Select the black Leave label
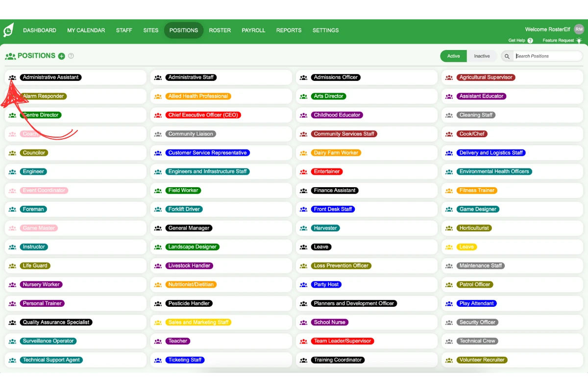The image size is (588, 392). pyautogui.click(x=321, y=247)
